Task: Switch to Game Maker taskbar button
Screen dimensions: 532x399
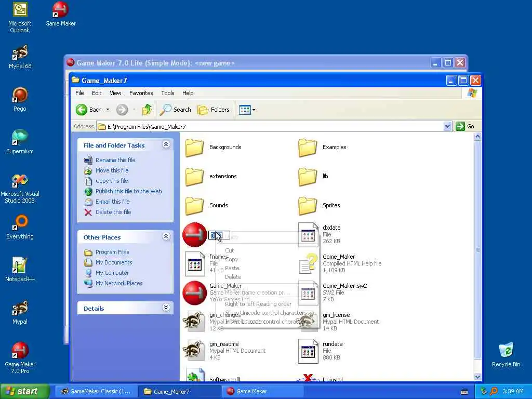Action: [x=262, y=391]
